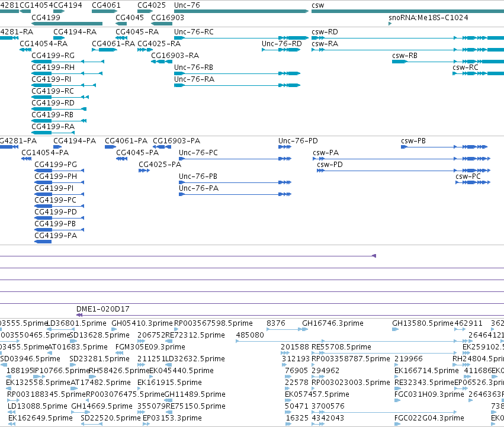The height and width of the screenshot is (427, 504).
Task: Click protein CG4199-PI
Action: tap(54, 188)
